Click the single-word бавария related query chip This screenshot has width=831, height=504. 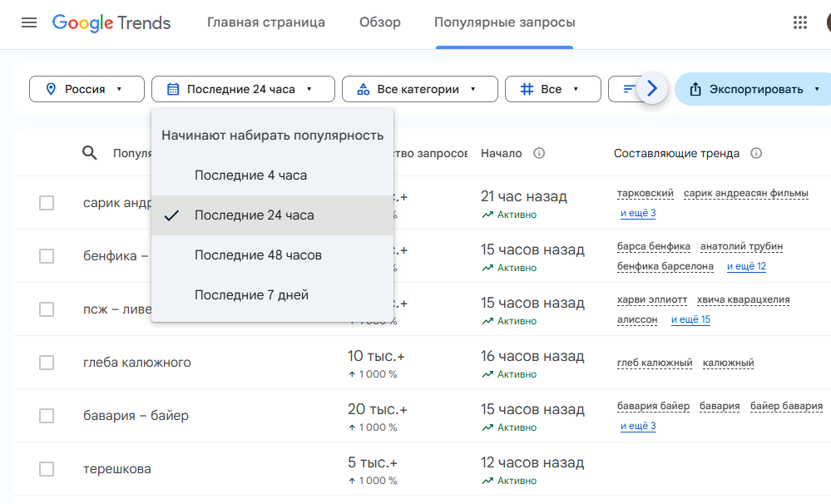coord(720,406)
